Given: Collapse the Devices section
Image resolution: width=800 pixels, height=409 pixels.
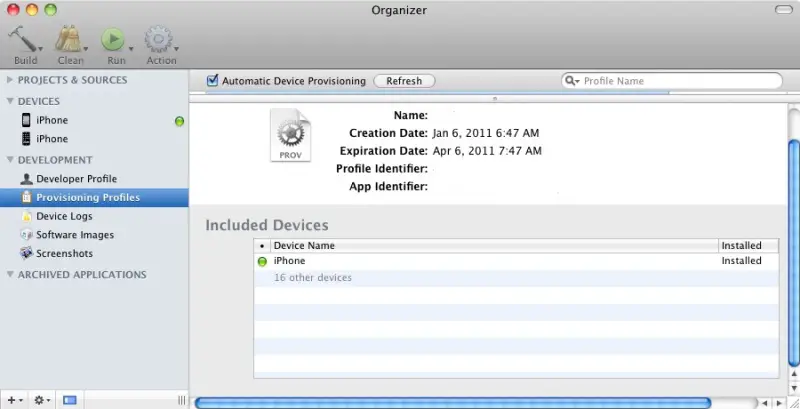Looking at the screenshot, I should [x=10, y=101].
